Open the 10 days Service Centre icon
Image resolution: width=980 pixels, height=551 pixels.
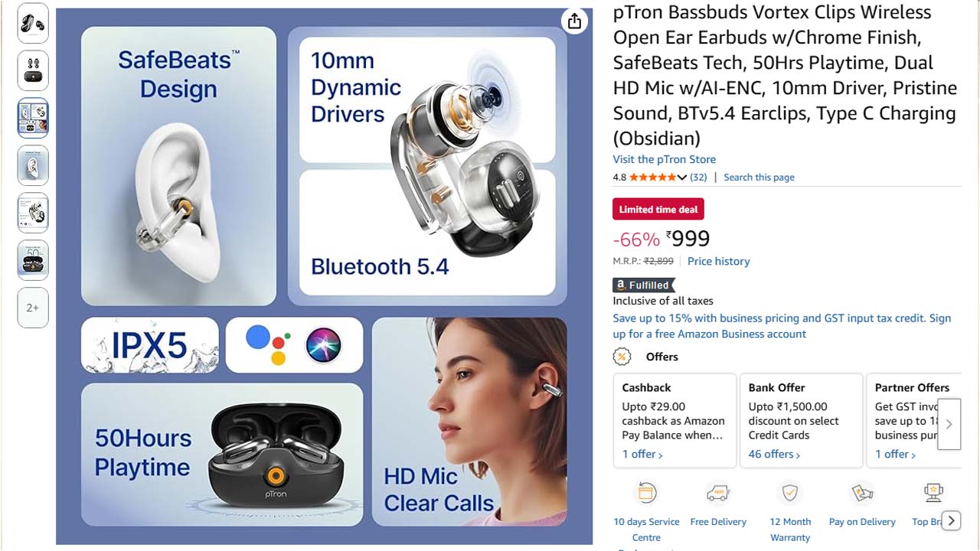click(647, 493)
